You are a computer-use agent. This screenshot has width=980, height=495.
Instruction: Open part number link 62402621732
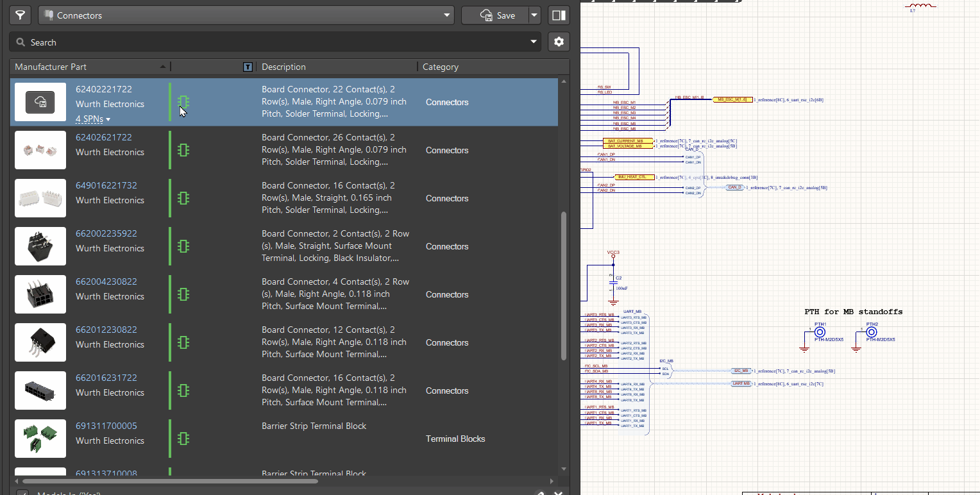103,137
